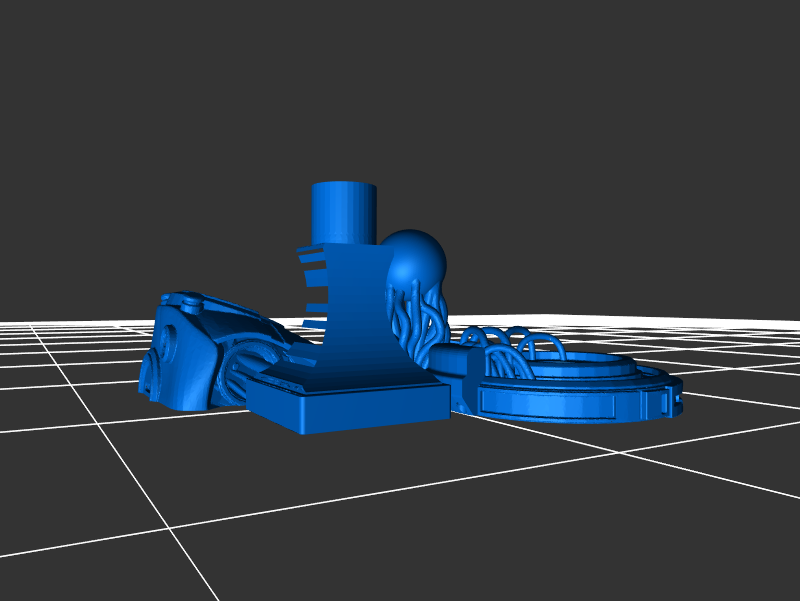
Task: Select the stepped ledge above the tower base
Action: click(x=290, y=376)
